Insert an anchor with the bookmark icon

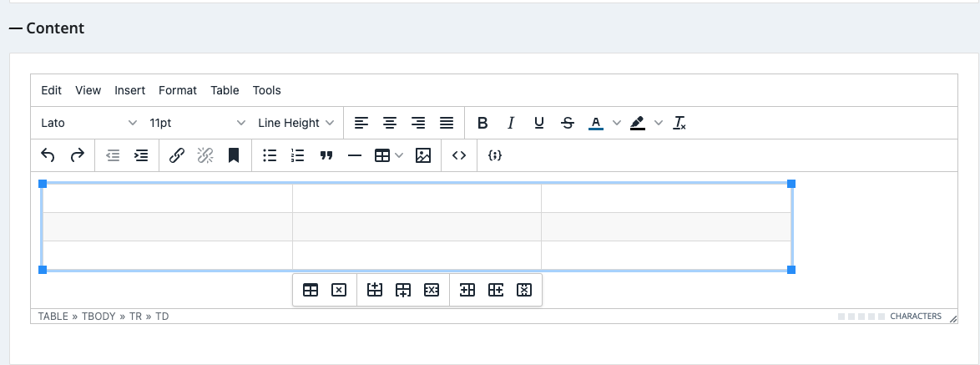click(234, 155)
